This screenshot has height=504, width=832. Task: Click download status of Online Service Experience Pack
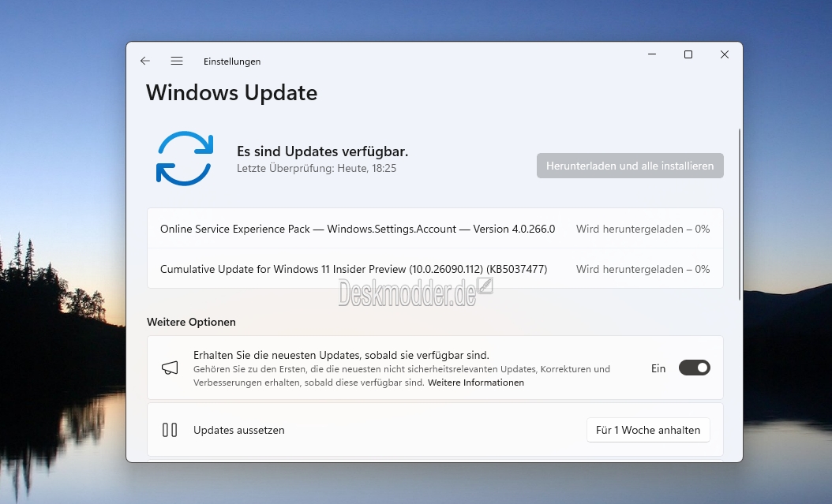[x=643, y=229]
